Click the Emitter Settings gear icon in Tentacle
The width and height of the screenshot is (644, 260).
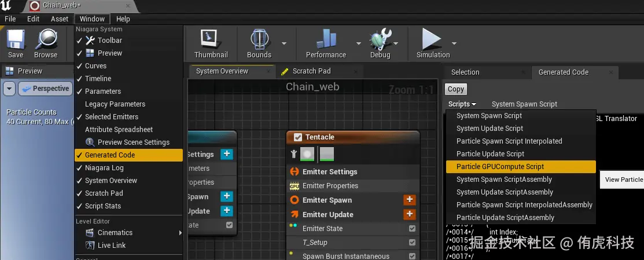[x=295, y=171]
